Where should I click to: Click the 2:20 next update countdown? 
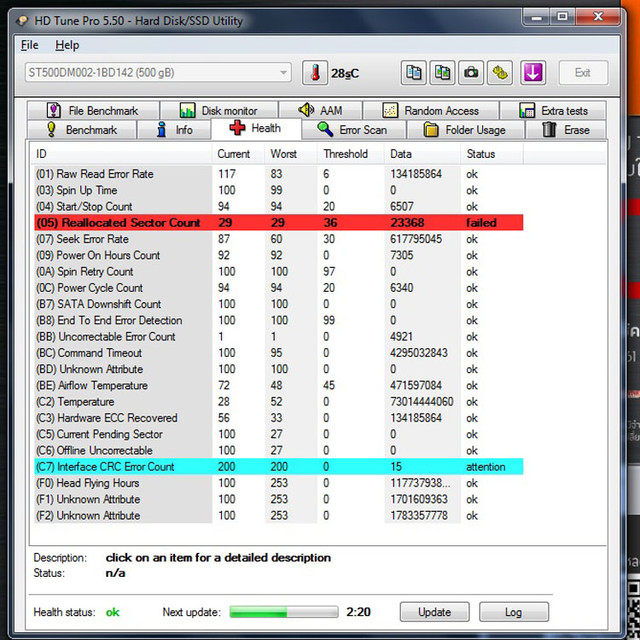358,612
